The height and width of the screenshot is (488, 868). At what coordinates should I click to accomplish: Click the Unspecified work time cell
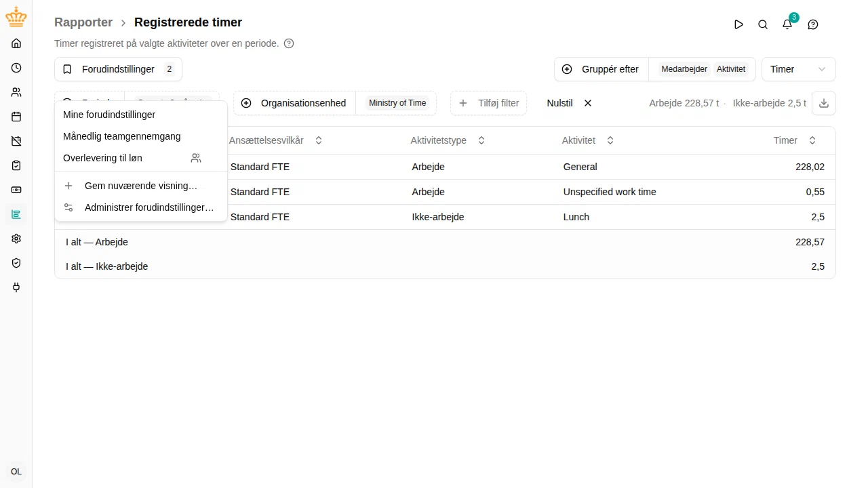pyautogui.click(x=610, y=192)
